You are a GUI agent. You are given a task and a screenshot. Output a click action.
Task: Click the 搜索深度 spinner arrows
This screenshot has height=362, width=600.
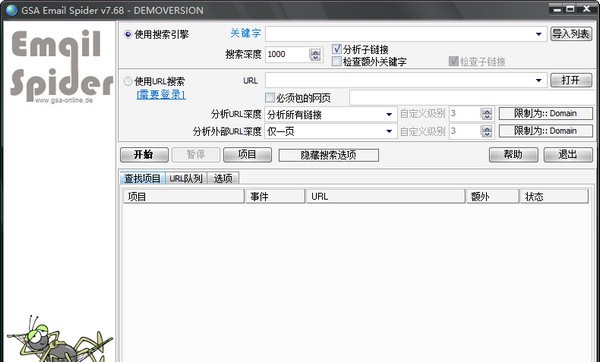[x=315, y=54]
